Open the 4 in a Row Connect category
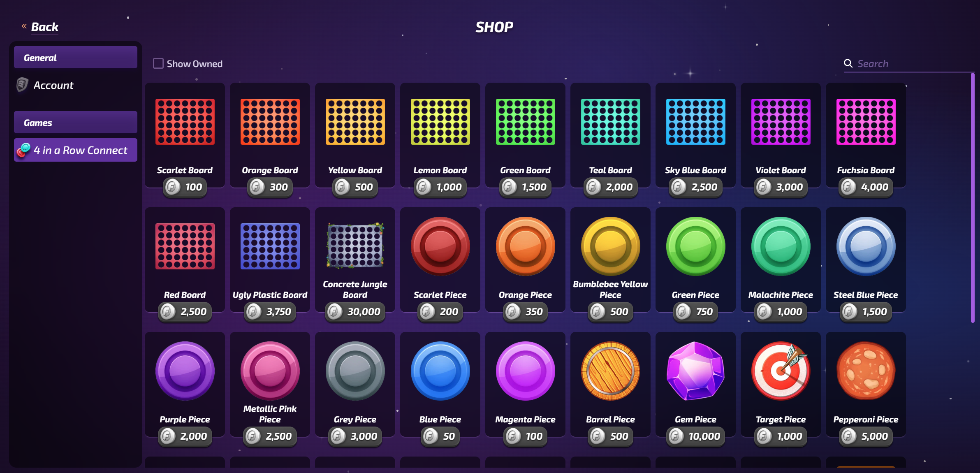Image resolution: width=980 pixels, height=473 pixels. click(76, 150)
